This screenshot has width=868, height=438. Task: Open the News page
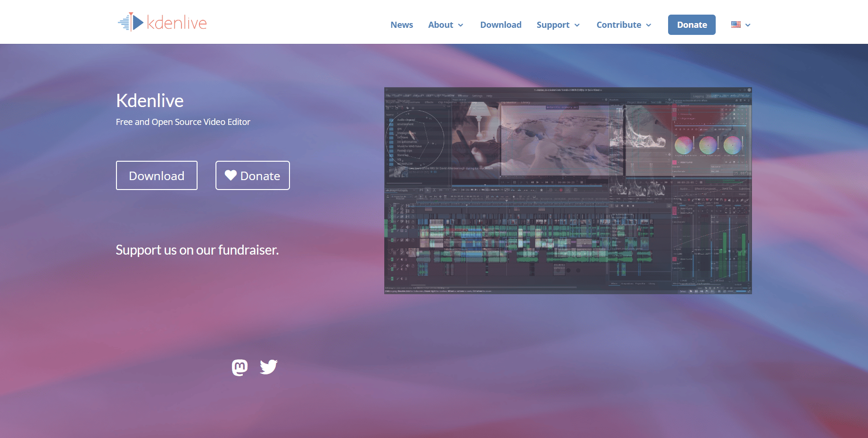[x=402, y=25]
